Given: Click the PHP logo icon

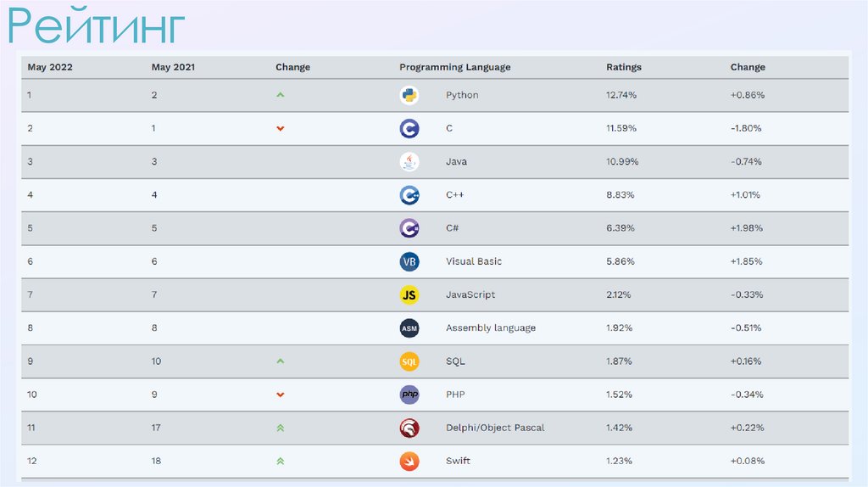Looking at the screenshot, I should coord(409,395).
